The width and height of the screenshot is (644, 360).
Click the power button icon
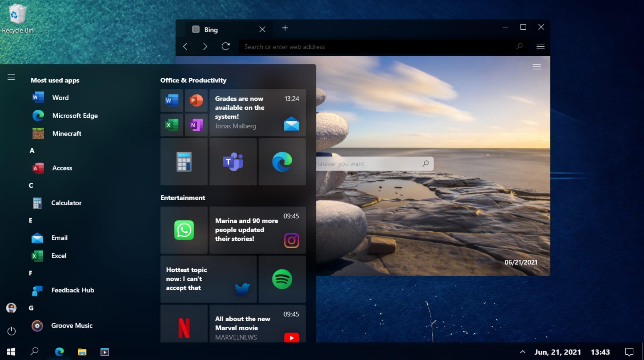point(11,331)
